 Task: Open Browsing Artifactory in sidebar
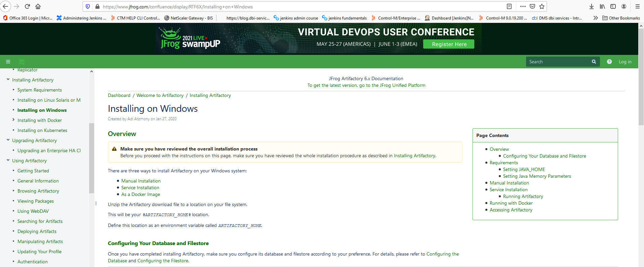pyautogui.click(x=38, y=191)
